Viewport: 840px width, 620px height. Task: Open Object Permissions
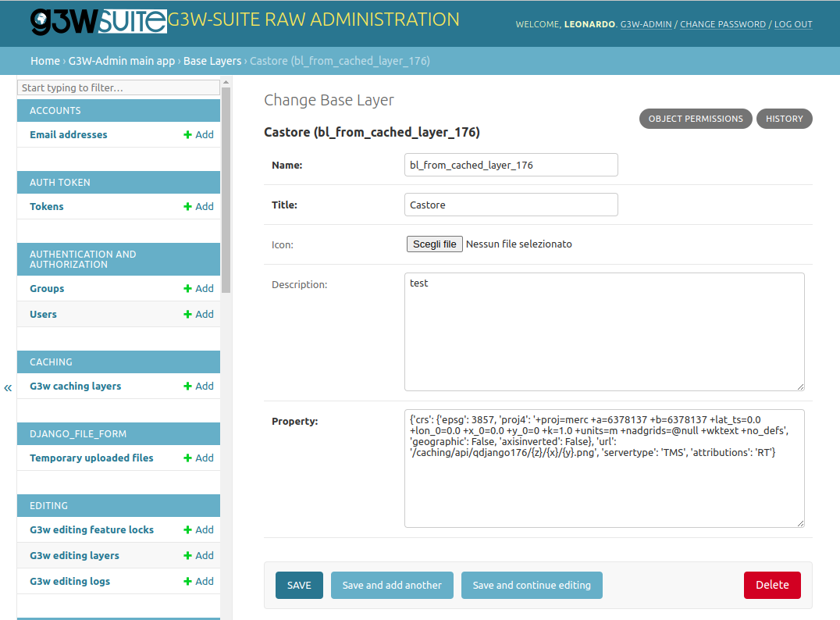(696, 119)
